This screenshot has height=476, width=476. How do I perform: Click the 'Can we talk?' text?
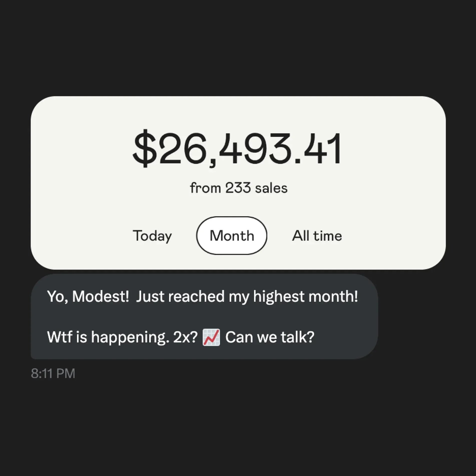[270, 337]
